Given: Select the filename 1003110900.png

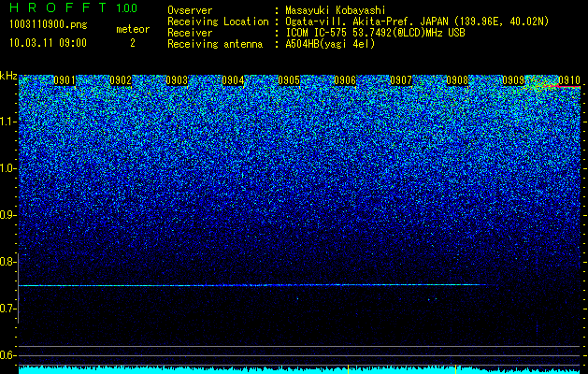Looking at the screenshot, I should tap(49, 25).
